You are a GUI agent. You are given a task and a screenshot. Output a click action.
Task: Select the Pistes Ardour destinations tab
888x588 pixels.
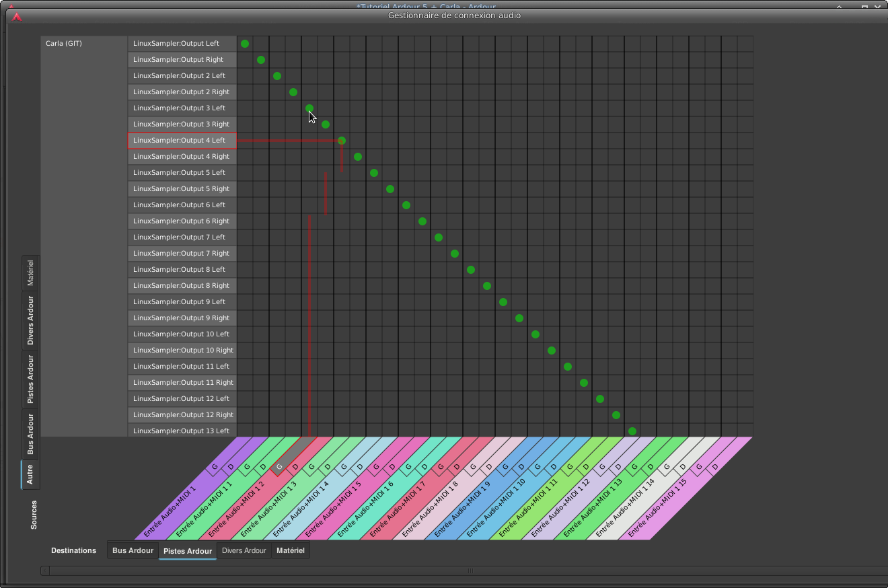pos(188,551)
